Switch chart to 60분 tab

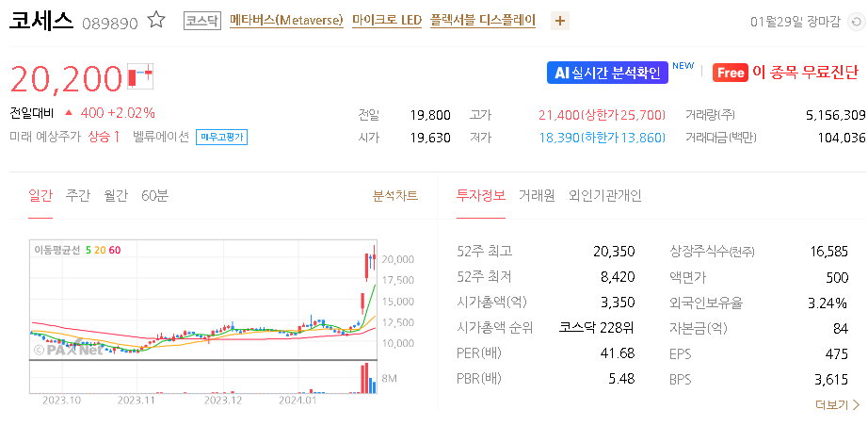pos(155,195)
